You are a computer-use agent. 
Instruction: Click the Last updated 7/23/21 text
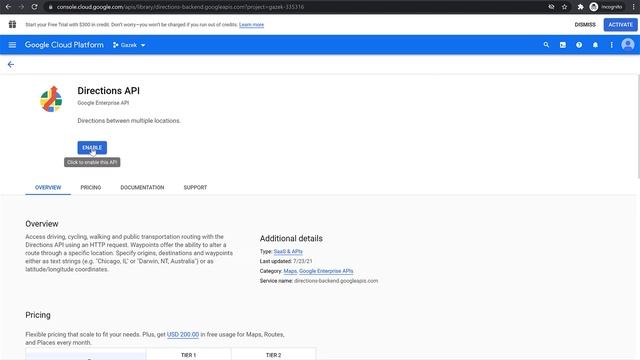tap(286, 261)
